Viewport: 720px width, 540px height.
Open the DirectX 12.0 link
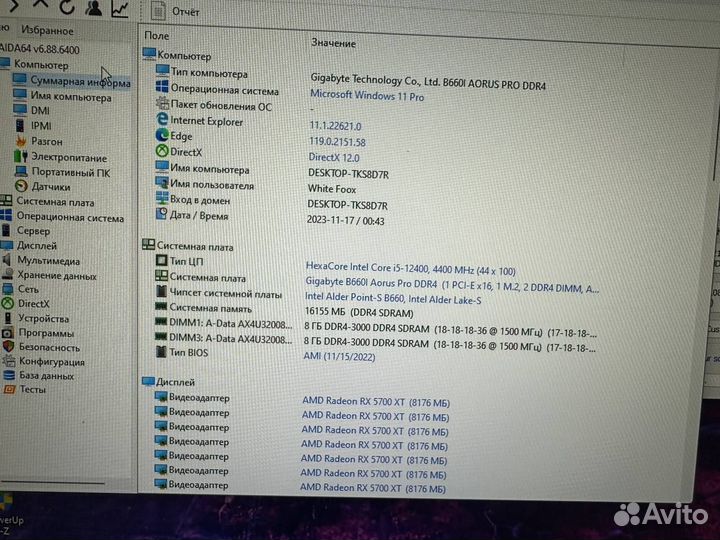(334, 158)
